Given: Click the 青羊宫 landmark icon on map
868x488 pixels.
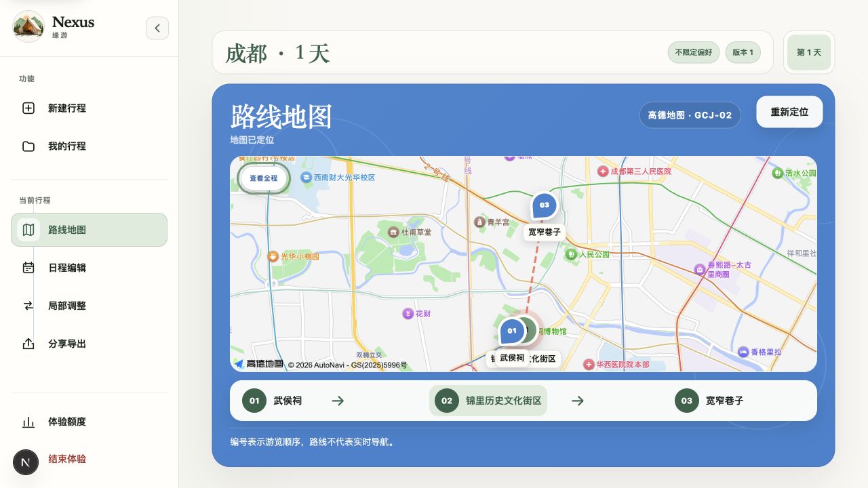Looking at the screenshot, I should coord(479,222).
